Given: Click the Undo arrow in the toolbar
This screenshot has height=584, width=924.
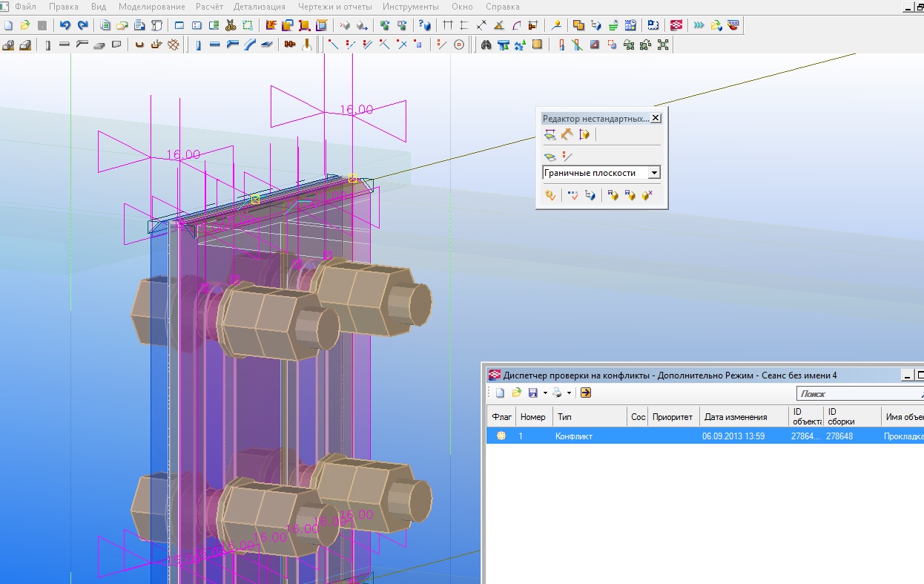Looking at the screenshot, I should tap(65, 25).
